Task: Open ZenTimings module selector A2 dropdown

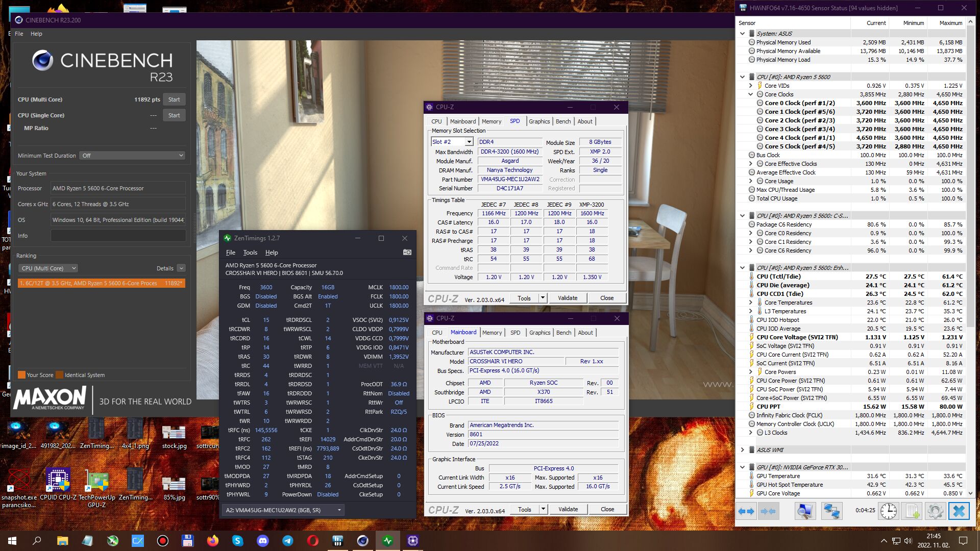Action: tap(283, 510)
